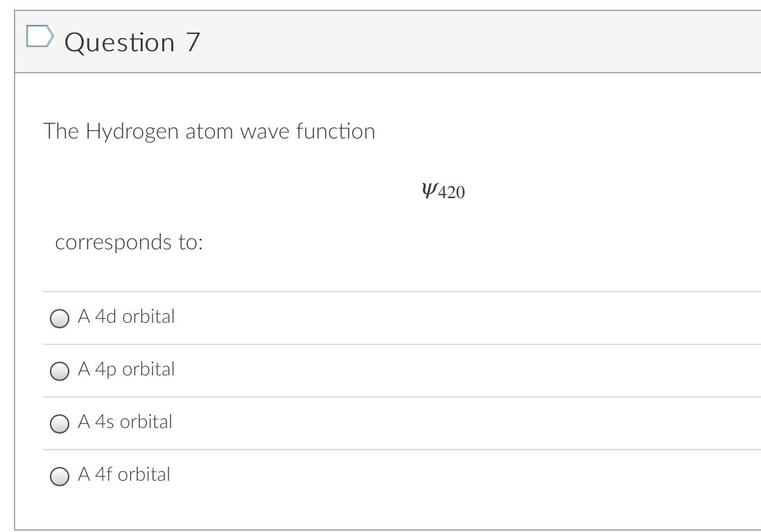
Task: Click the number 7 in the heading
Action: tap(193, 42)
